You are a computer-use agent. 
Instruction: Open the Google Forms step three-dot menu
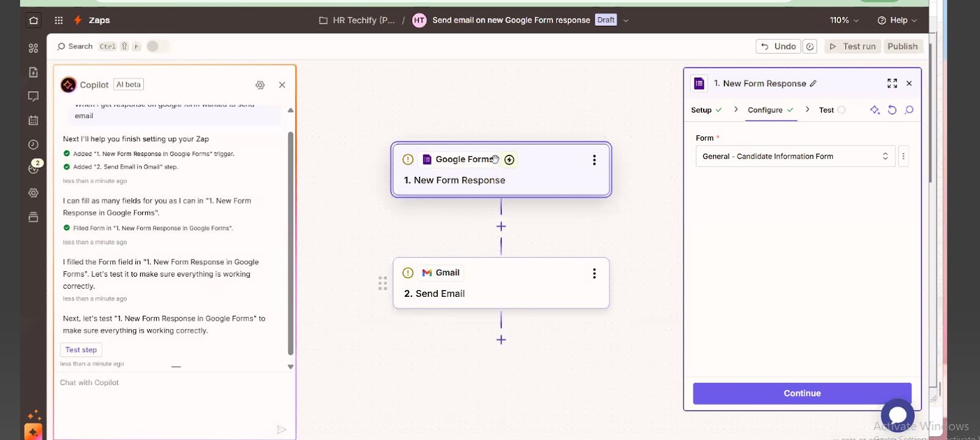[x=594, y=160]
